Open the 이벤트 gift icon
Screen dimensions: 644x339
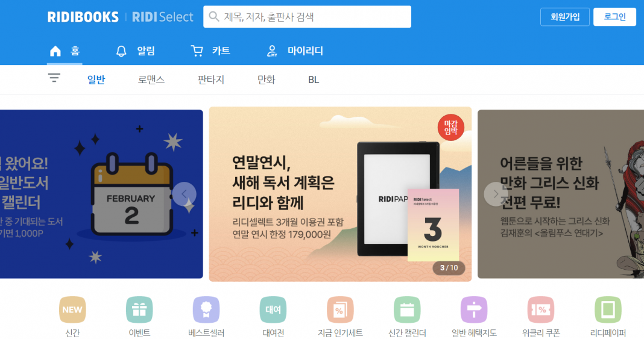tap(139, 310)
